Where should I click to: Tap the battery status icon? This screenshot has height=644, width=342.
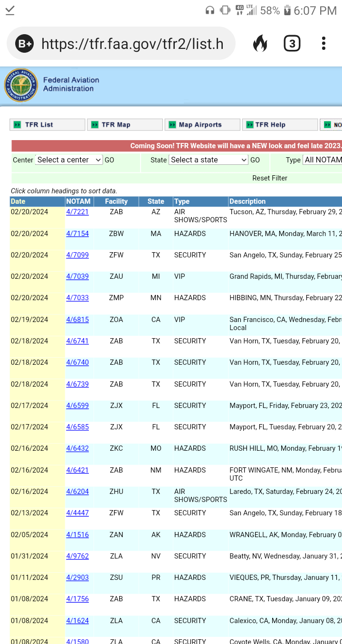(287, 10)
